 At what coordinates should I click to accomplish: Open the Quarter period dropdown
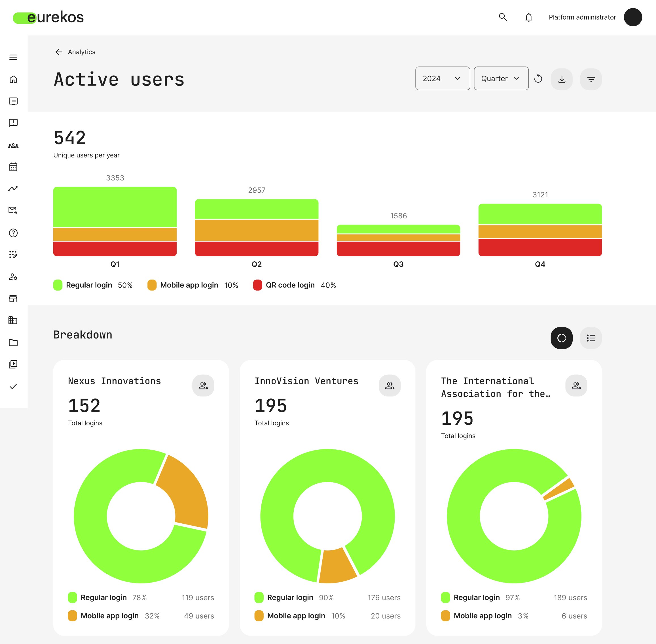point(501,78)
